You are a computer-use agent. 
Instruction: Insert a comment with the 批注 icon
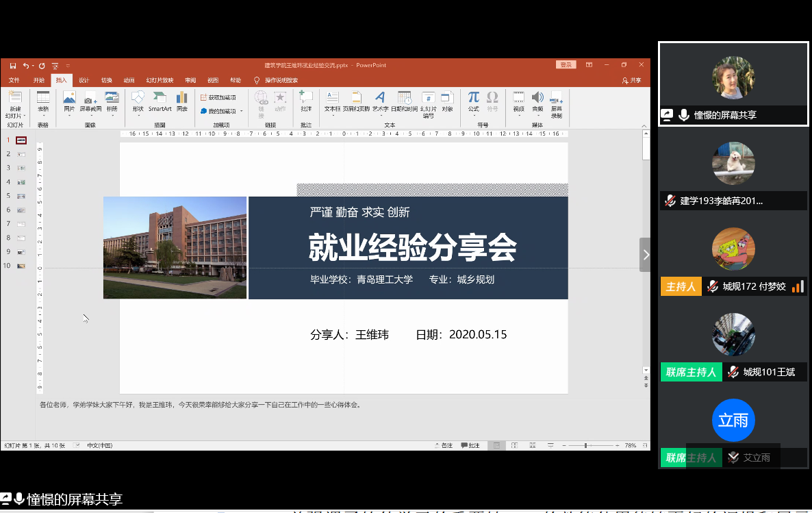tap(306, 98)
